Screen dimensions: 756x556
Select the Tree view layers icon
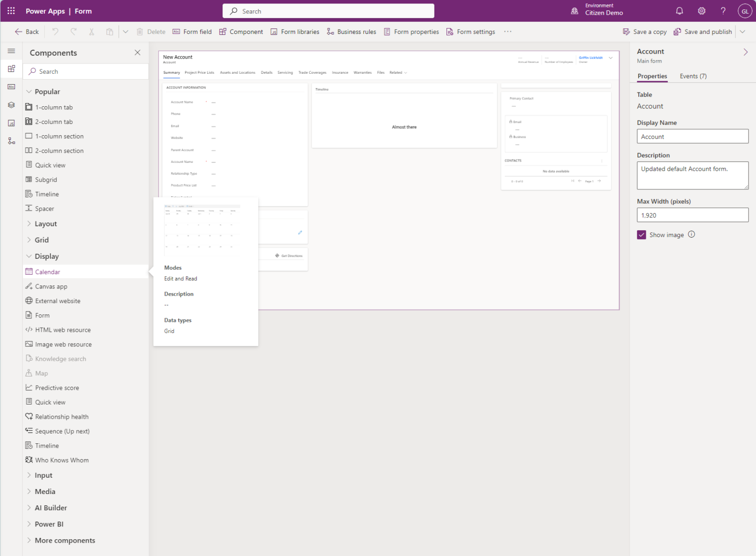11,105
